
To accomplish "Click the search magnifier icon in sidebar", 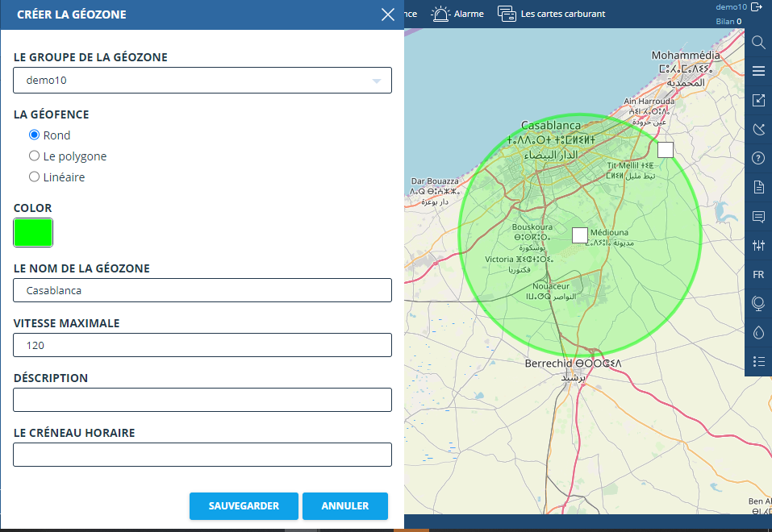I will pyautogui.click(x=758, y=42).
